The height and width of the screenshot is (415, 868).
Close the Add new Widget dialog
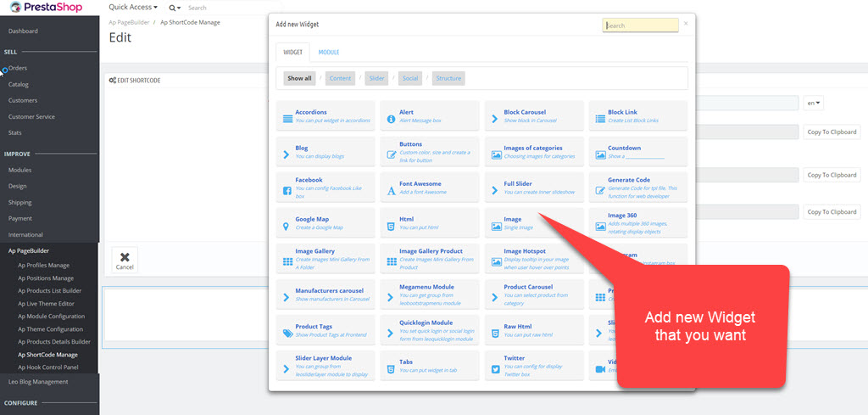[686, 23]
